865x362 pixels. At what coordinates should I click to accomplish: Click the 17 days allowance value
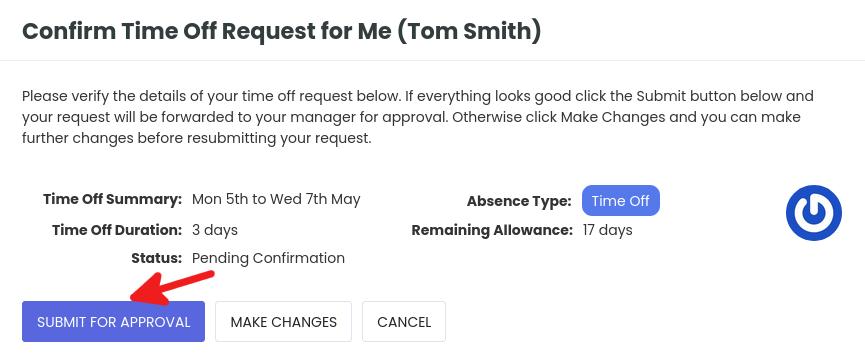pos(607,230)
